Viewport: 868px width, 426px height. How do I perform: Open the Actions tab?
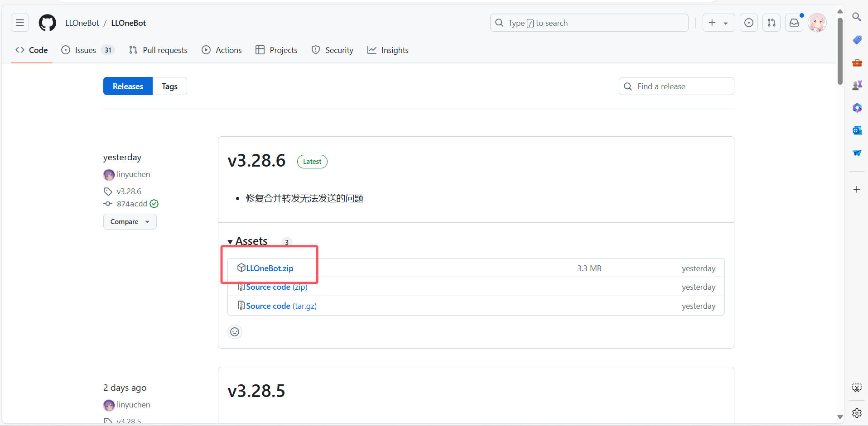(222, 50)
